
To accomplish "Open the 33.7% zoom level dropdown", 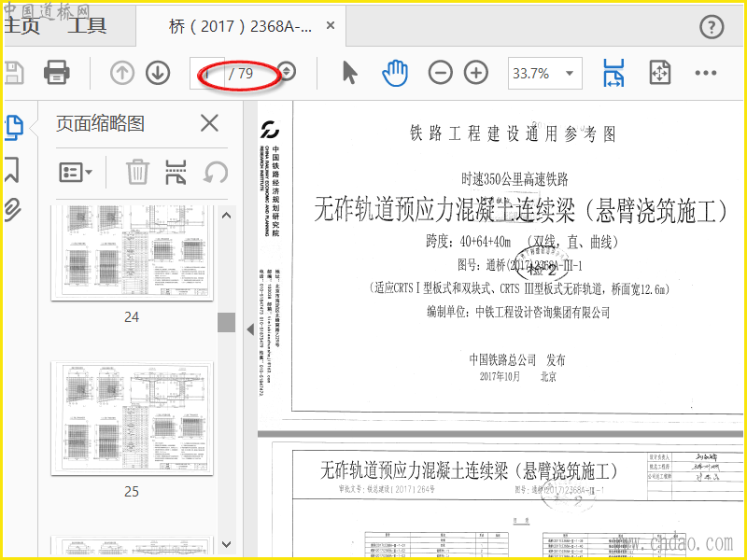I will [544, 74].
